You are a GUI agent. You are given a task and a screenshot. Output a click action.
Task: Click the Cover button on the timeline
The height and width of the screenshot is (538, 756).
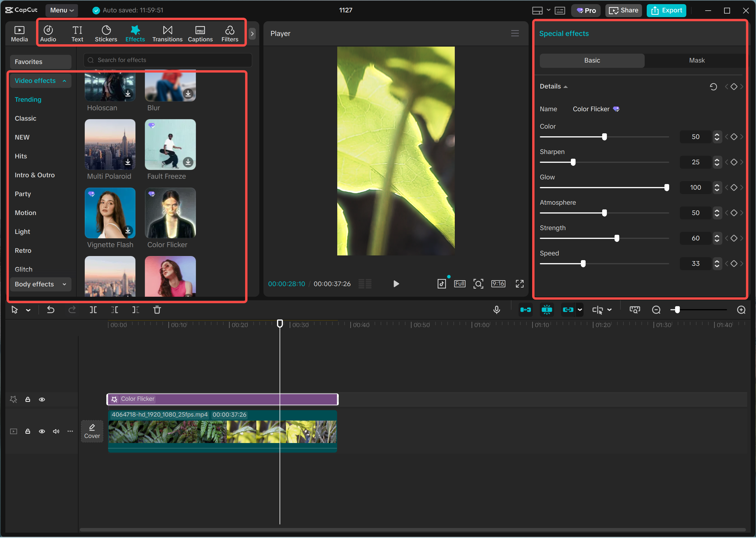point(92,431)
